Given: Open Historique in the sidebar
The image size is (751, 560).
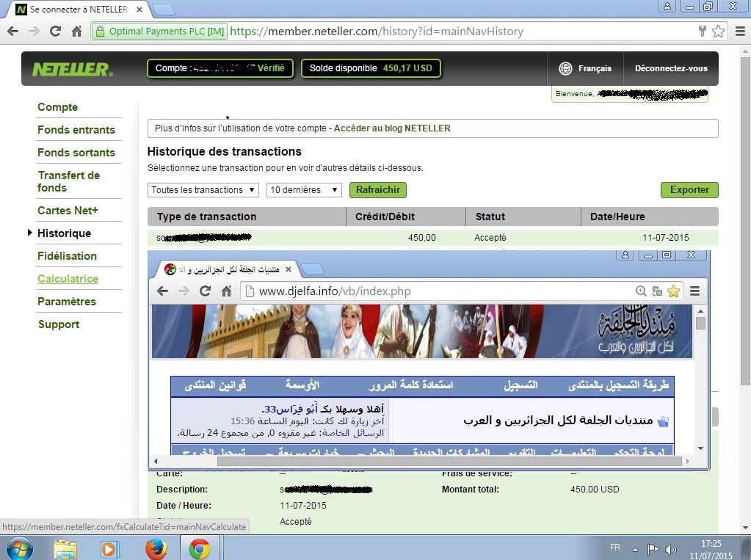Looking at the screenshot, I should pos(64,233).
